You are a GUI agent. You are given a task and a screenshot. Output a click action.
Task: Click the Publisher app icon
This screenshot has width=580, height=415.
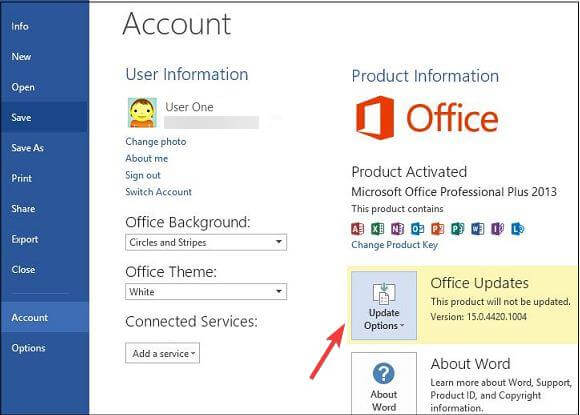pyautogui.click(x=457, y=229)
